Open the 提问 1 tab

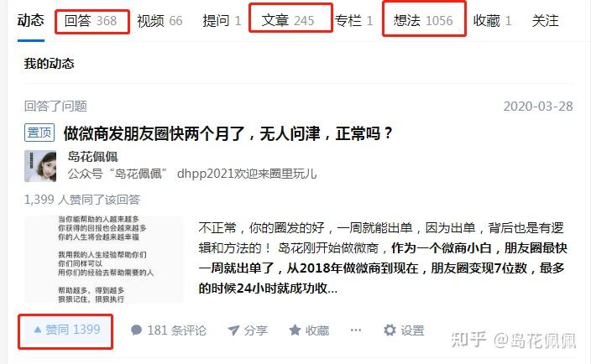coord(222,21)
